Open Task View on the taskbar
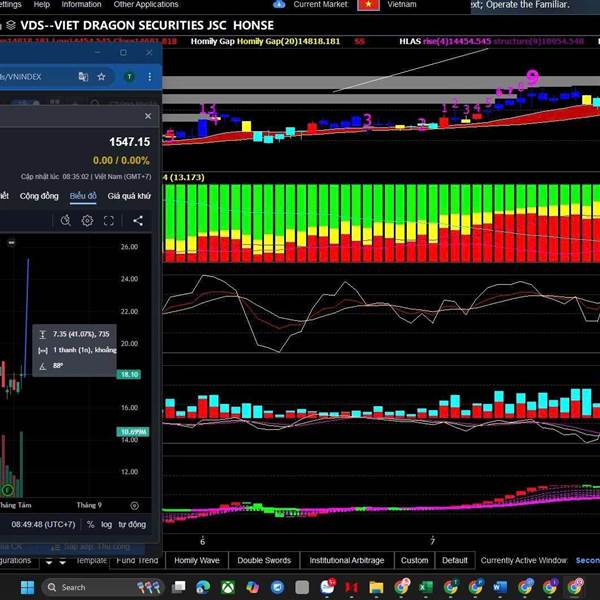Viewport: 600px width, 600px height. 178,587
